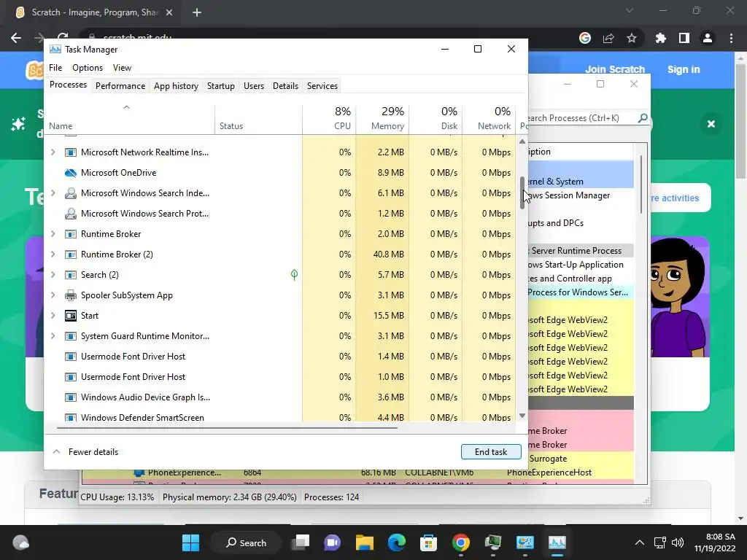747x560 pixels.
Task: Go back with the browser back arrow
Action: 16,38
